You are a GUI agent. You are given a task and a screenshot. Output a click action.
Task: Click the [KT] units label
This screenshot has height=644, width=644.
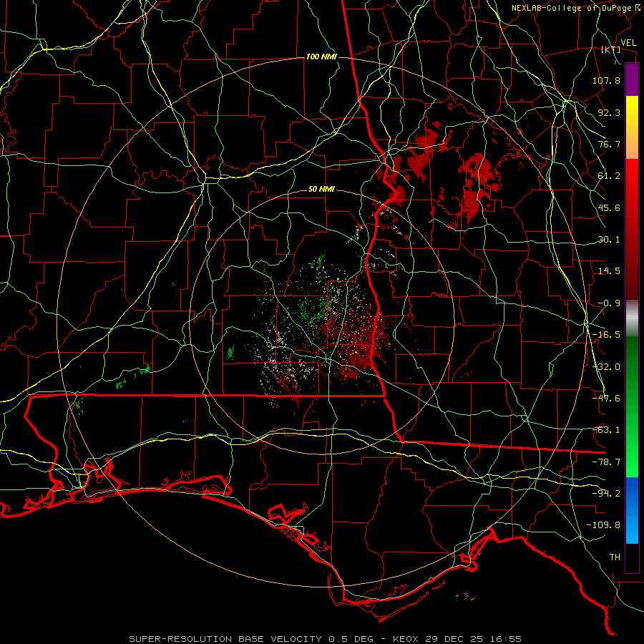[611, 49]
